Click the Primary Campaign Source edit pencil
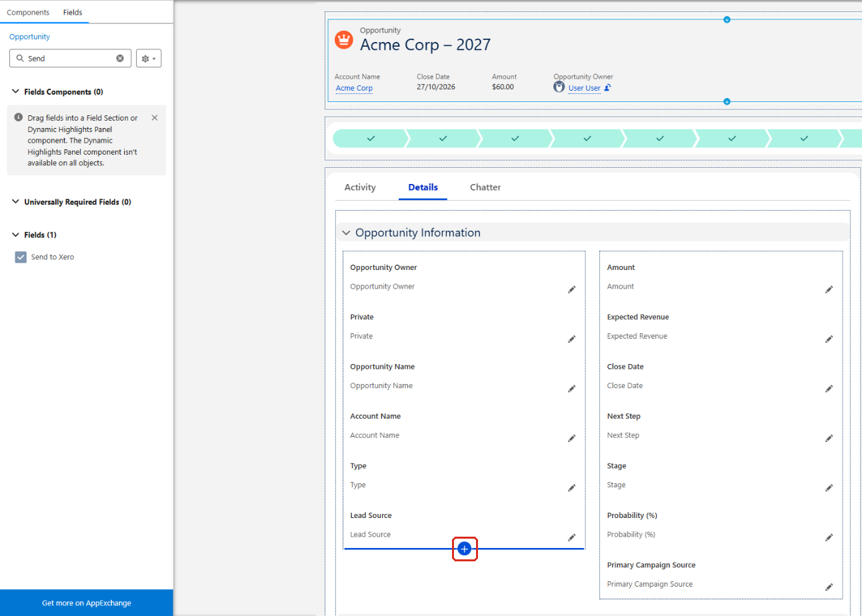The width and height of the screenshot is (862, 616). pyautogui.click(x=829, y=587)
